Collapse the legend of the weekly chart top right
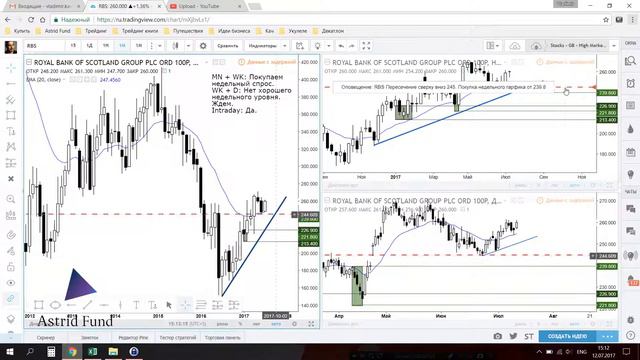Viewport: 640px width, 360px height. 327,62
